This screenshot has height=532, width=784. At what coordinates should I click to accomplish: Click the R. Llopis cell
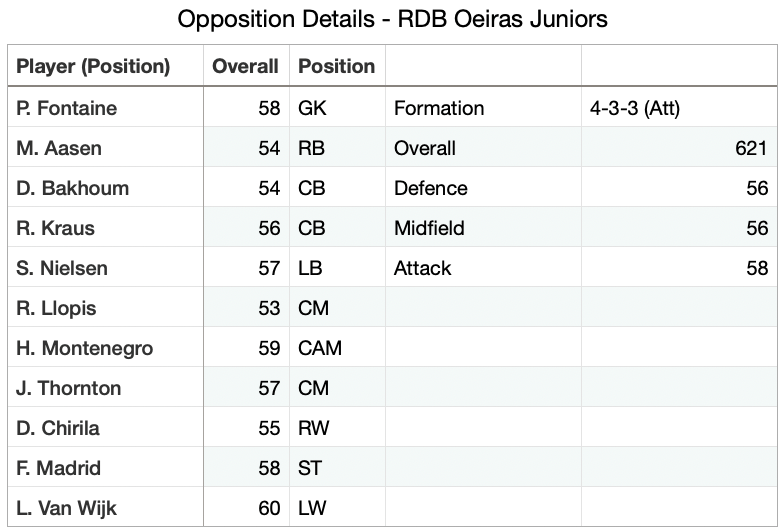click(x=58, y=308)
